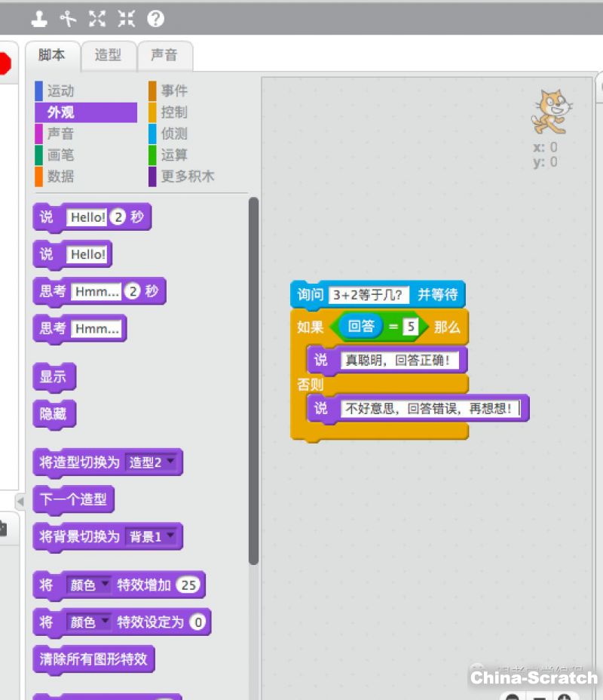The image size is (603, 700).
Task: Select the shrink sprite tool
Action: pos(126,18)
